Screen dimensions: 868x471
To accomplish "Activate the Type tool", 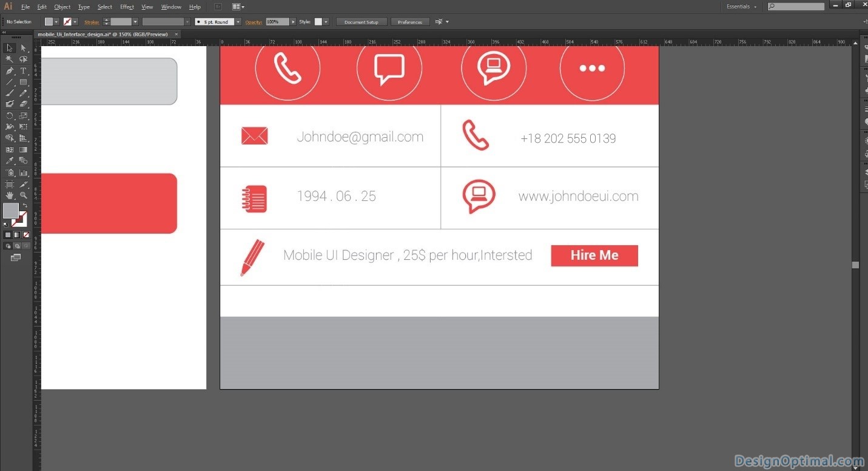I will coord(23,70).
